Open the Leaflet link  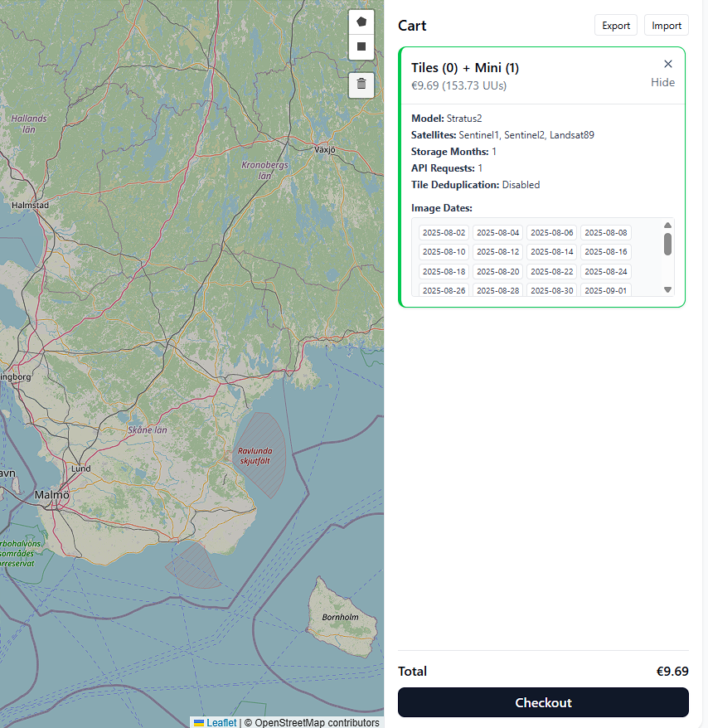(221, 722)
